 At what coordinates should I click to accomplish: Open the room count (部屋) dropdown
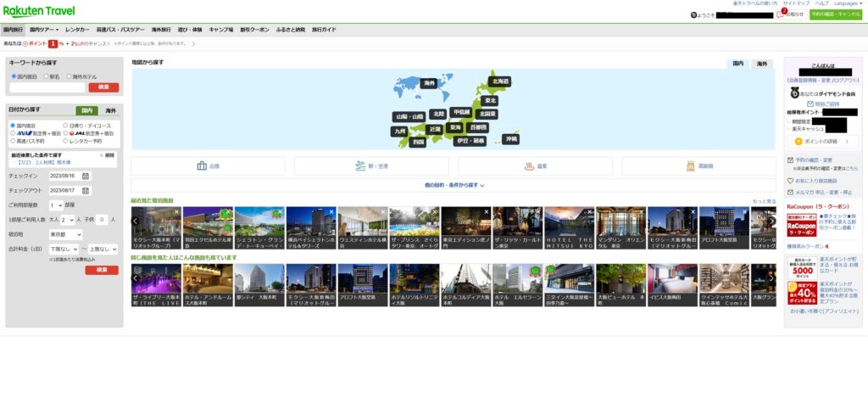56,205
